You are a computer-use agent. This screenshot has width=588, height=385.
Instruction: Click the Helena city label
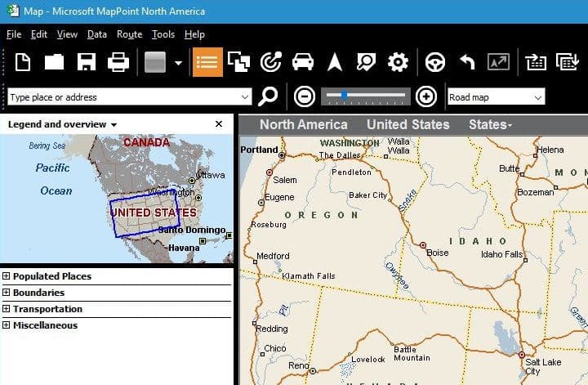tap(550, 150)
